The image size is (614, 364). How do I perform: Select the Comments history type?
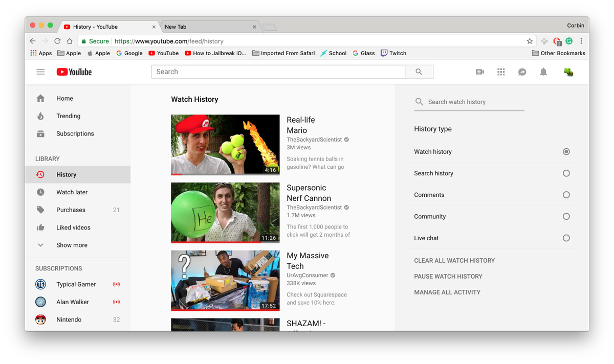[x=566, y=195]
